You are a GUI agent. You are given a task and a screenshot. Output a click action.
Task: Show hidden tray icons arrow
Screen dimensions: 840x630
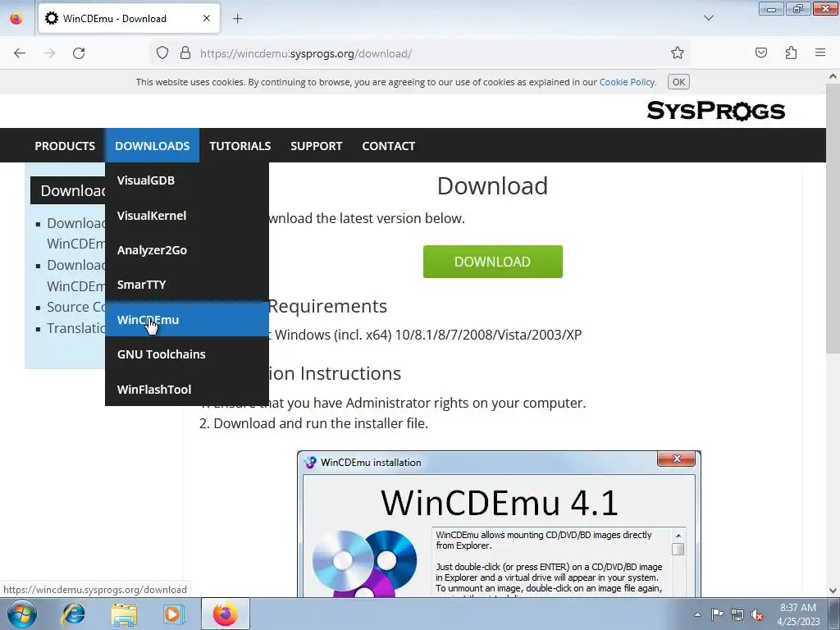(x=697, y=614)
